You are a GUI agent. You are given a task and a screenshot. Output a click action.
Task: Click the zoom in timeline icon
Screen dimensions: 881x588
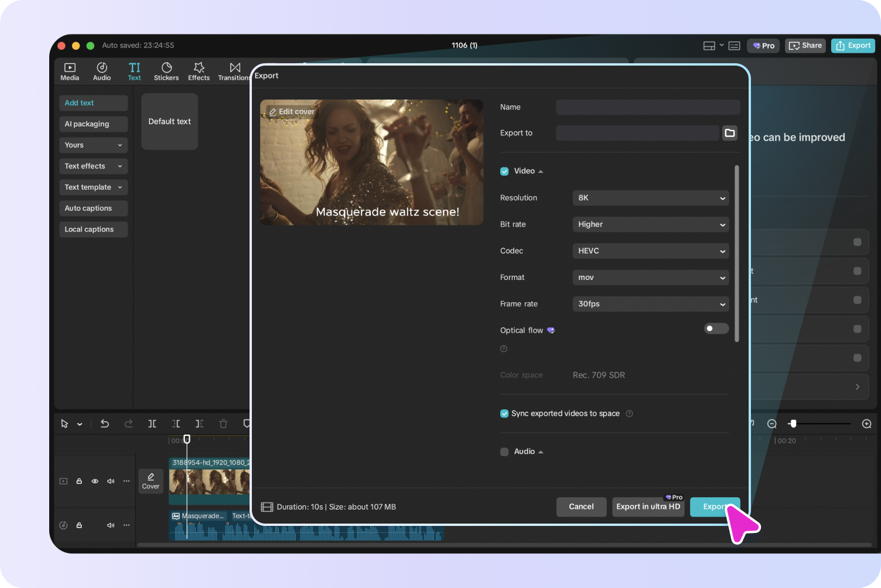click(x=866, y=423)
